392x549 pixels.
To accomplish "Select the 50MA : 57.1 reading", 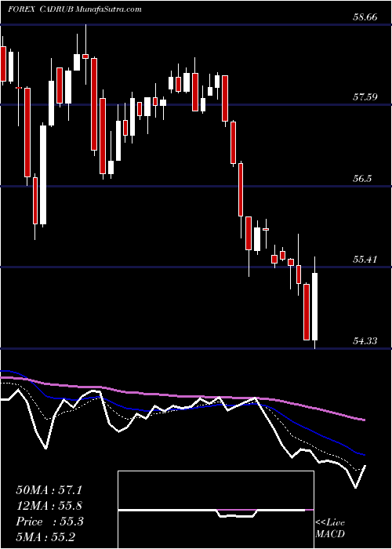I will 49,490.
